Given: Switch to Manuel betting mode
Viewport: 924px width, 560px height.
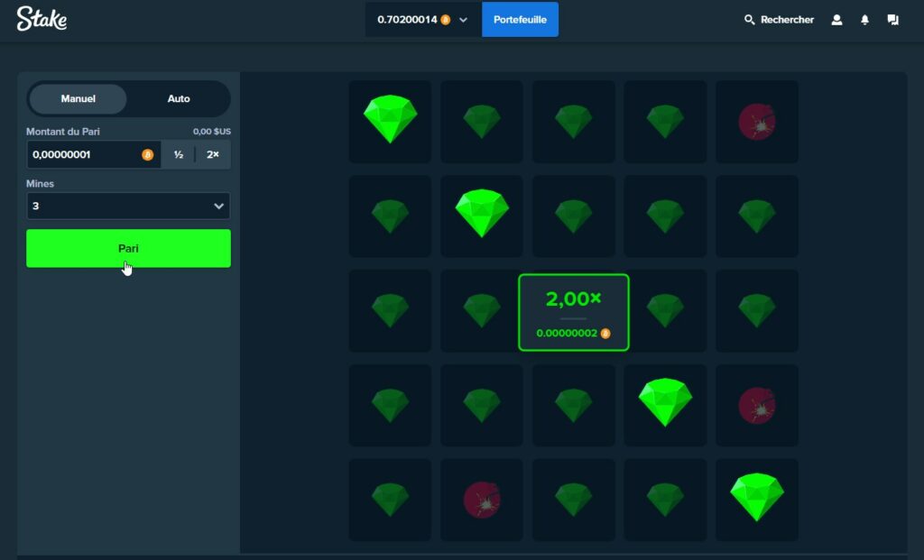Looking at the screenshot, I should 79,99.
